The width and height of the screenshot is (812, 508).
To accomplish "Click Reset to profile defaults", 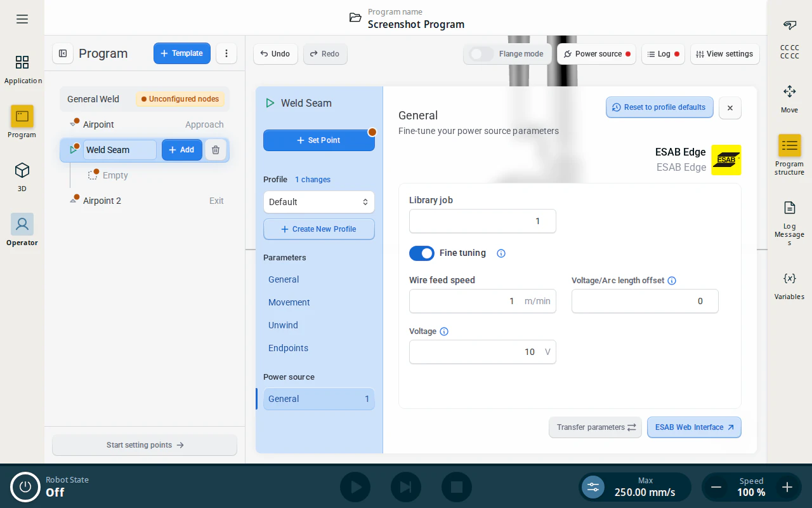I will 660,107.
